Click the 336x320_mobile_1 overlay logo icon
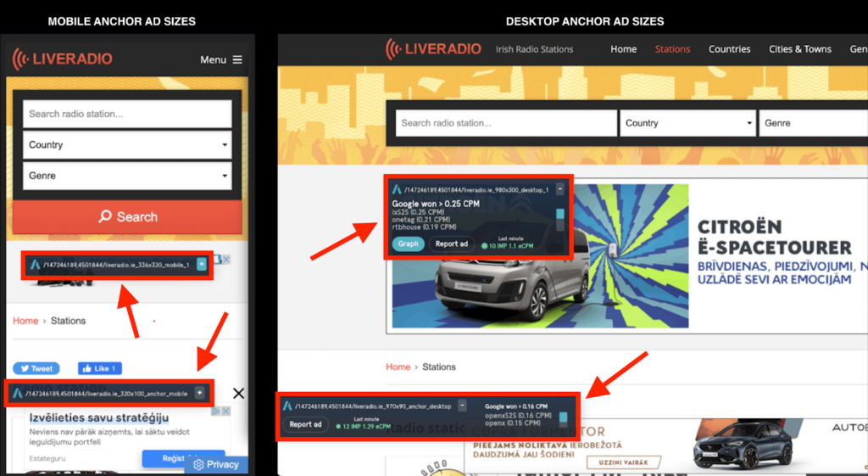This screenshot has width=868, height=476. [x=35, y=265]
